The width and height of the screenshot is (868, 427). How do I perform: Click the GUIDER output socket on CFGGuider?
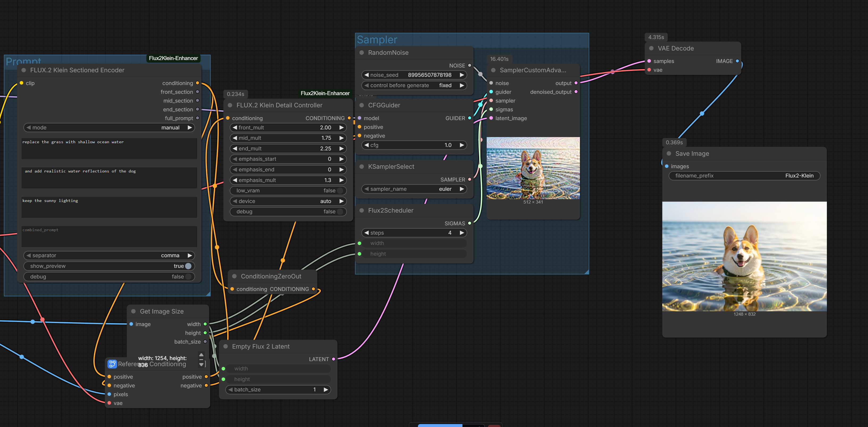coord(470,118)
